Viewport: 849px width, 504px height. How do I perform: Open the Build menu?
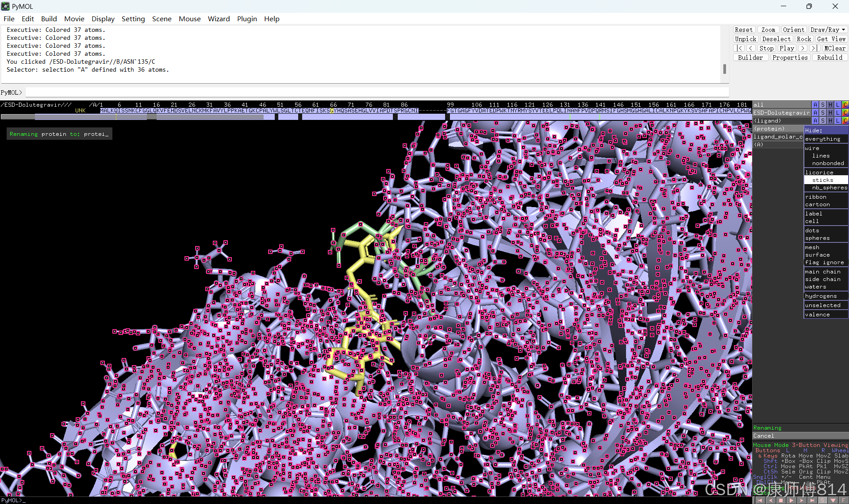pyautogui.click(x=49, y=19)
